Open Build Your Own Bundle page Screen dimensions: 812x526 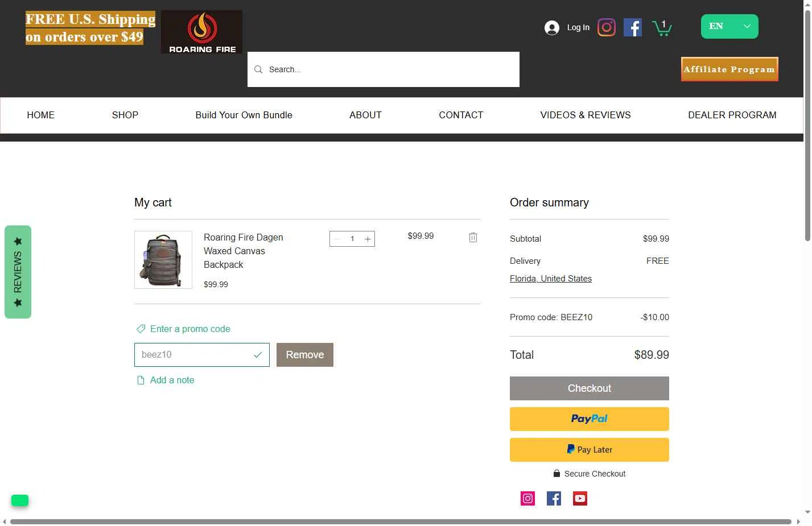(x=244, y=115)
